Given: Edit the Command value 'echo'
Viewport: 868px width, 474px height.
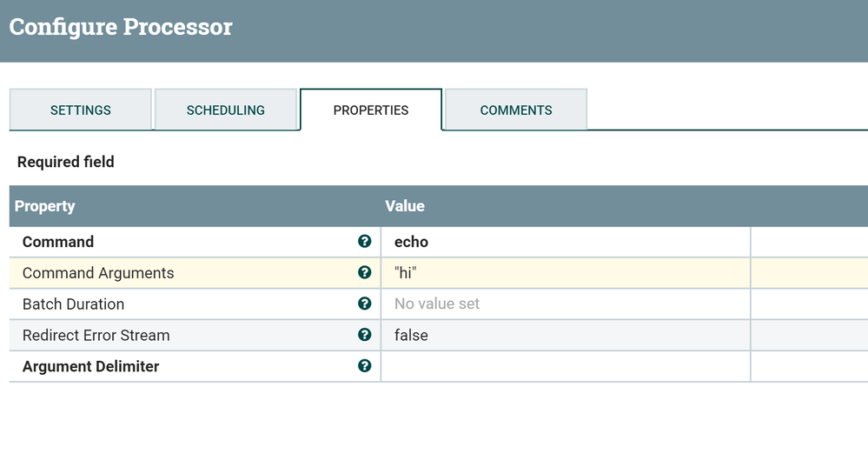Looking at the screenshot, I should pyautogui.click(x=565, y=242).
